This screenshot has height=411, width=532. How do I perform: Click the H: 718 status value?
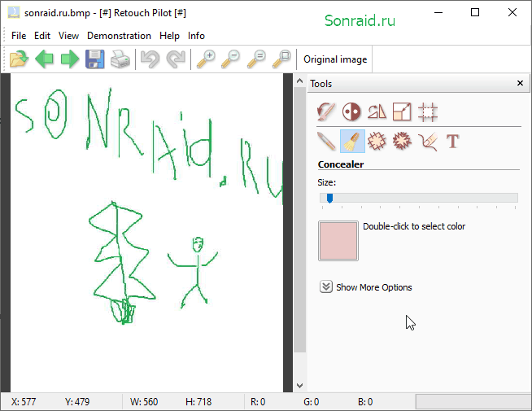(x=198, y=402)
